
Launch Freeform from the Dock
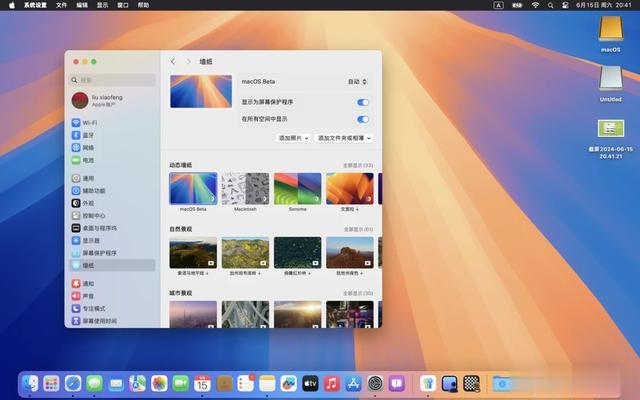[x=289, y=383]
